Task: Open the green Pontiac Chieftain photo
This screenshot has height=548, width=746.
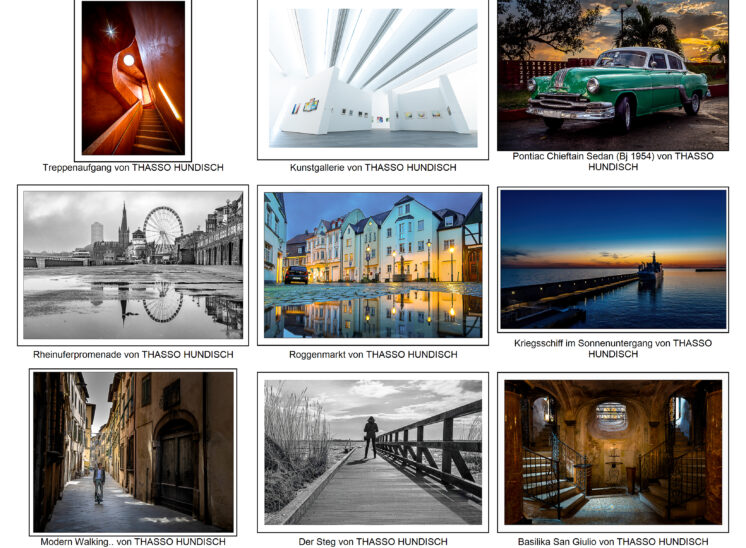Action: 613,75
